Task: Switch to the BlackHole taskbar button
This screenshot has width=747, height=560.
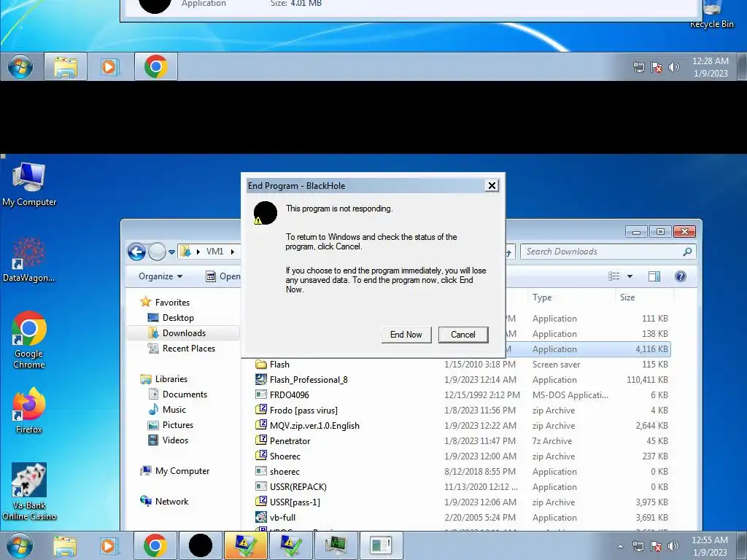Action: [201, 545]
